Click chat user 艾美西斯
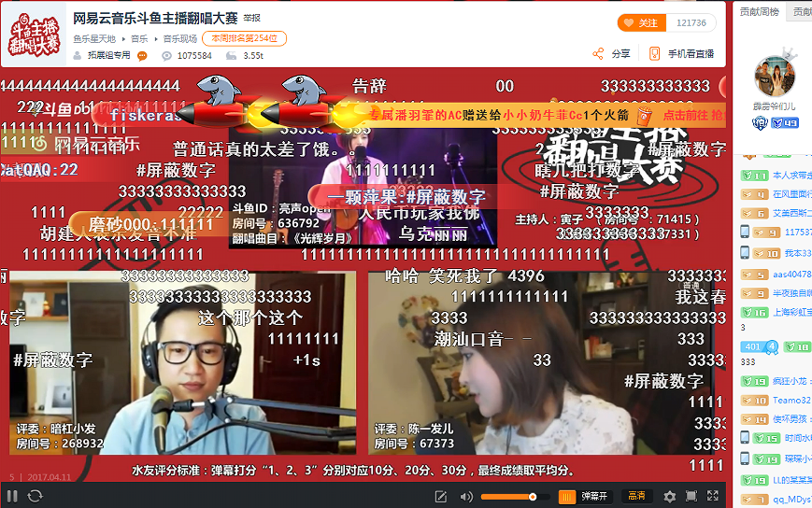 (x=792, y=213)
